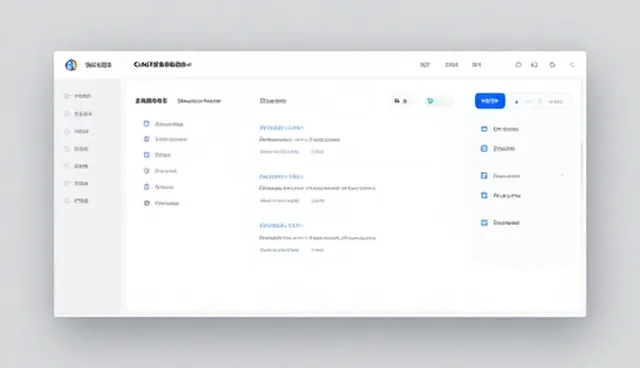Viewport: 640px width, 368px height.
Task: Open the first header navigation menu item
Action: tap(425, 64)
